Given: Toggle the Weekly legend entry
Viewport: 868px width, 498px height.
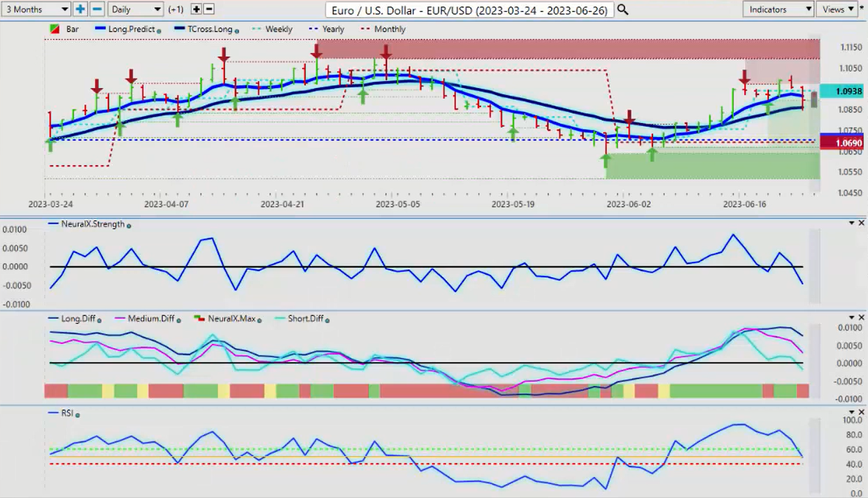Looking at the screenshot, I should [271, 29].
